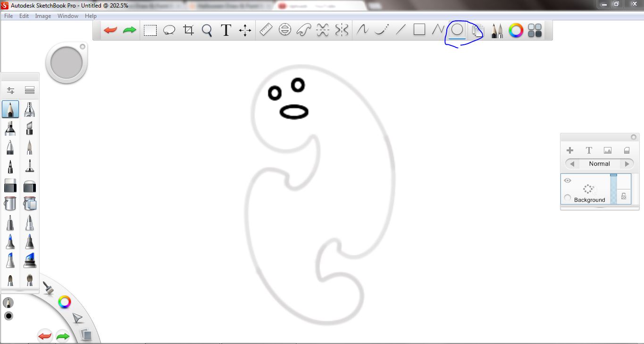Select the blue ink bottle brush
This screenshot has height=344, width=644.
[30, 260]
